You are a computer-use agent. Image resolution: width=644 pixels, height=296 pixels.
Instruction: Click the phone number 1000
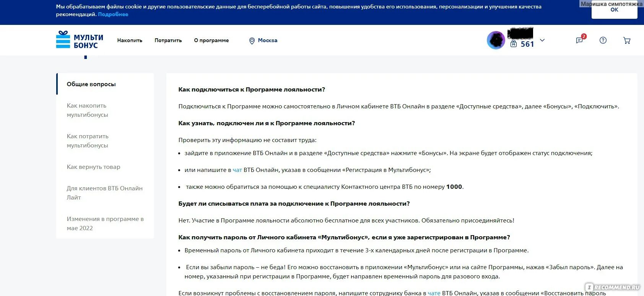tap(454, 187)
